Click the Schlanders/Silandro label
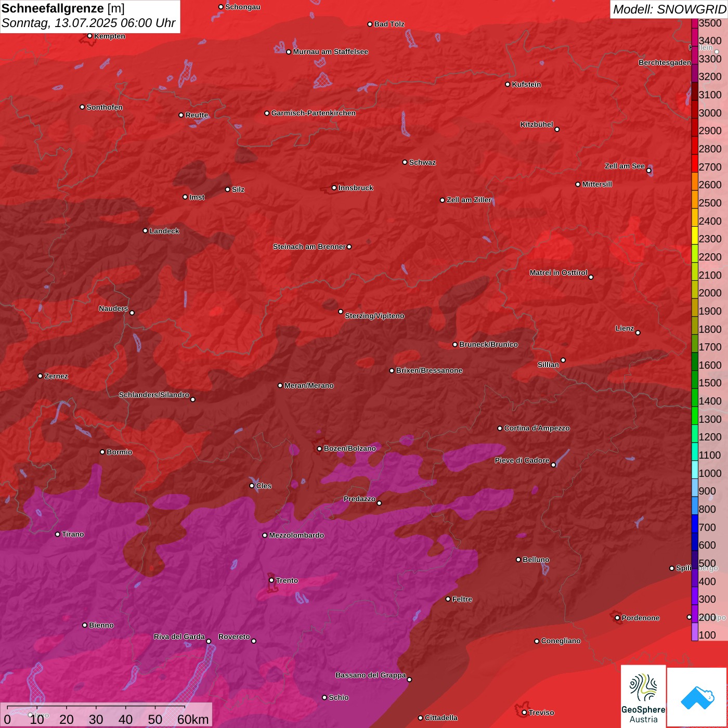This screenshot has width=728, height=728. pyautogui.click(x=154, y=395)
